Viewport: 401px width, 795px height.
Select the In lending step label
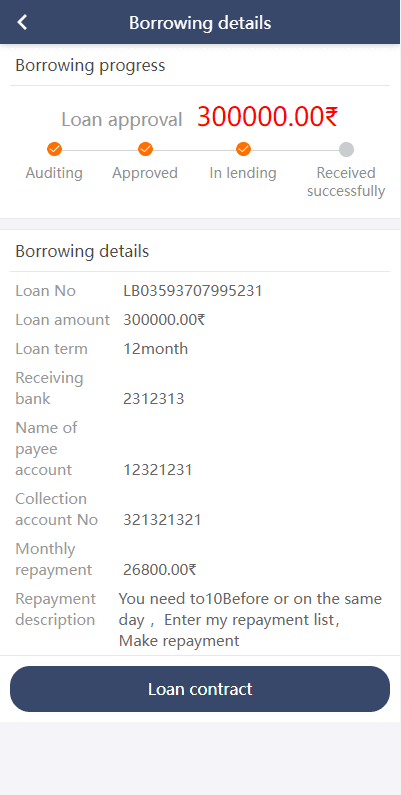[x=243, y=173]
